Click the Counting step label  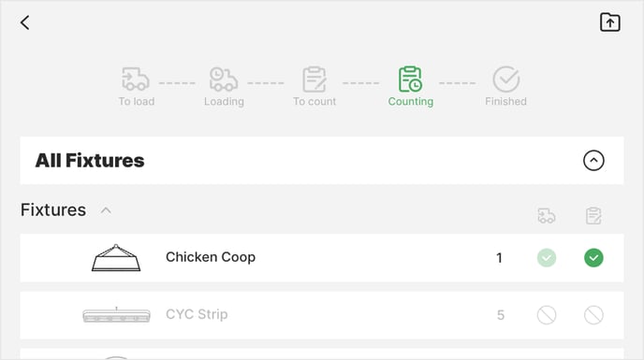pyautogui.click(x=411, y=101)
